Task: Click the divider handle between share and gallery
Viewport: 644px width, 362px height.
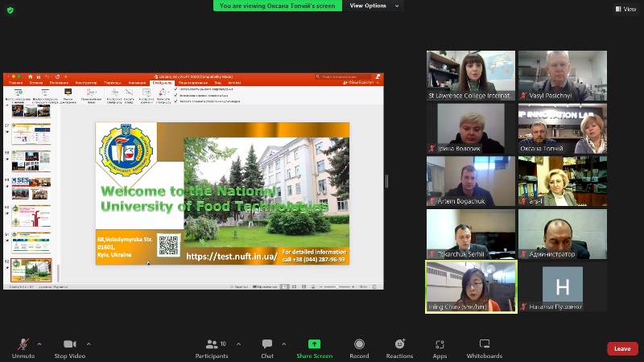Action: pos(386,181)
